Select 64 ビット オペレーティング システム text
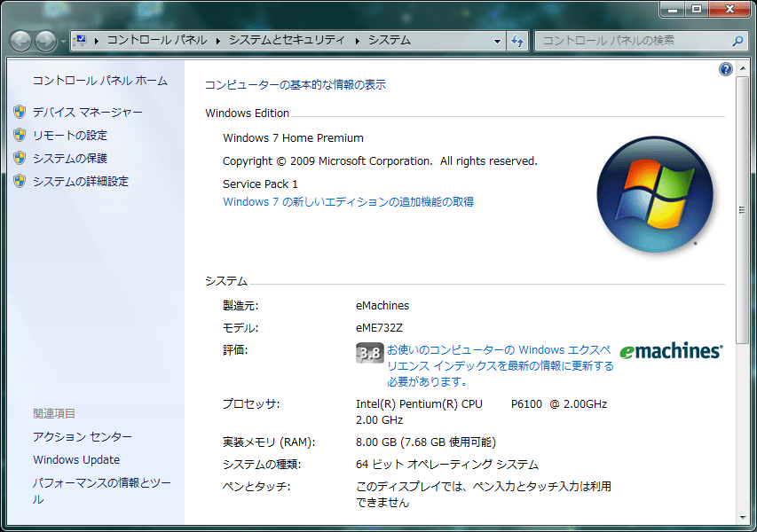Image resolution: width=757 pixels, height=532 pixels. (x=447, y=465)
